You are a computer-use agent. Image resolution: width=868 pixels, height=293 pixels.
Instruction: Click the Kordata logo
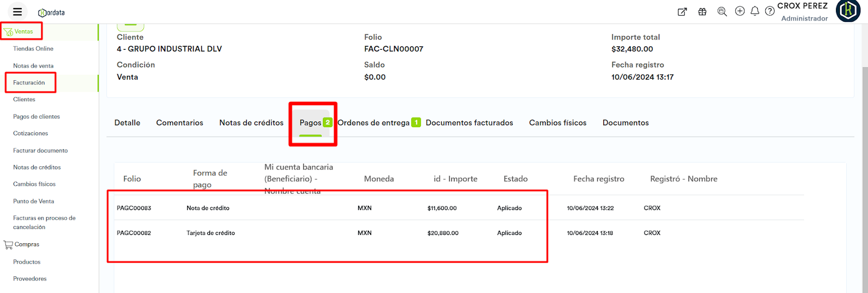coord(52,12)
